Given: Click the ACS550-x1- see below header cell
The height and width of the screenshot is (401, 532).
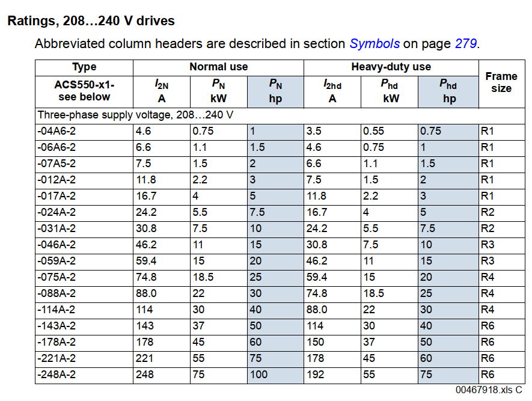Looking at the screenshot, I should pyautogui.click(x=84, y=91).
